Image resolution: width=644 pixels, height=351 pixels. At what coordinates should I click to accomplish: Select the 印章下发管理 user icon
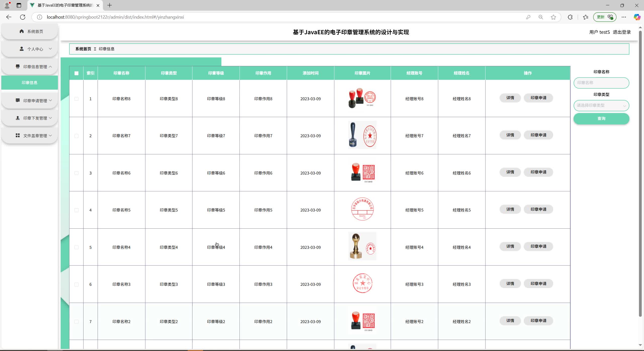point(18,118)
